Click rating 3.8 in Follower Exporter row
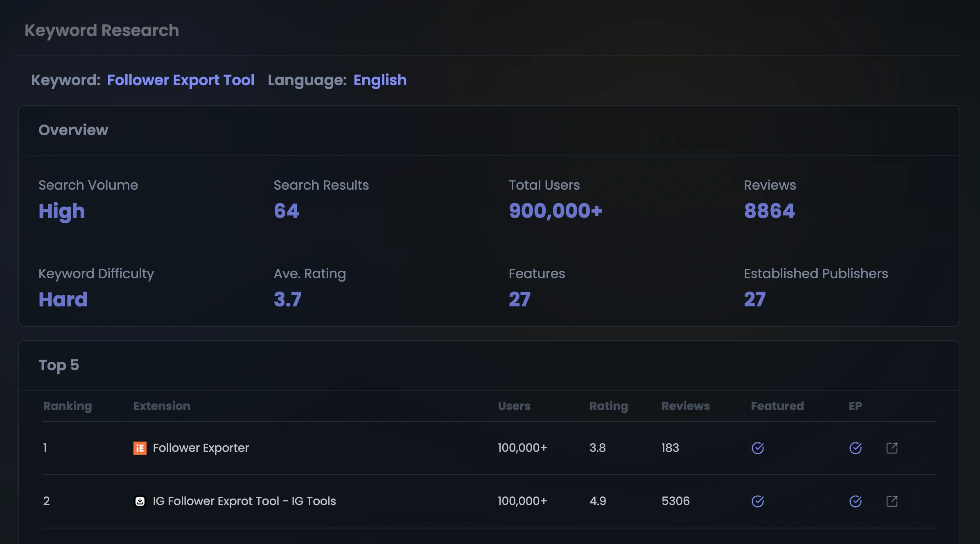 [597, 448]
